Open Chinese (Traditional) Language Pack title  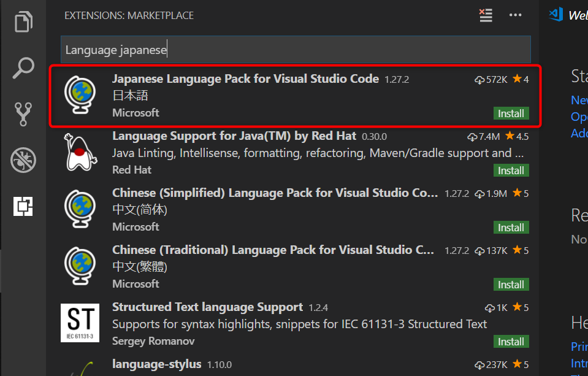[x=273, y=250]
